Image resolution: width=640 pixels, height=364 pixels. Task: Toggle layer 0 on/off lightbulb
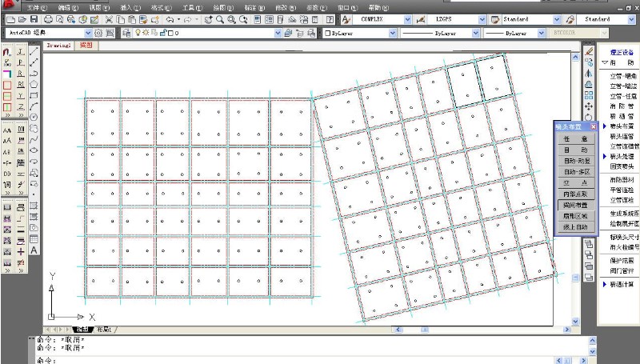(138, 33)
